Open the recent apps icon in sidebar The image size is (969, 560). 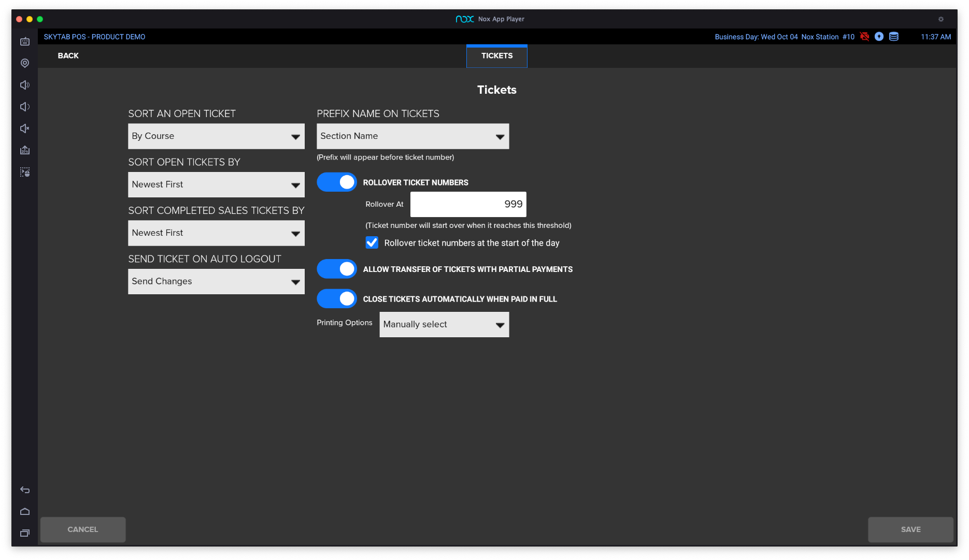pyautogui.click(x=25, y=533)
